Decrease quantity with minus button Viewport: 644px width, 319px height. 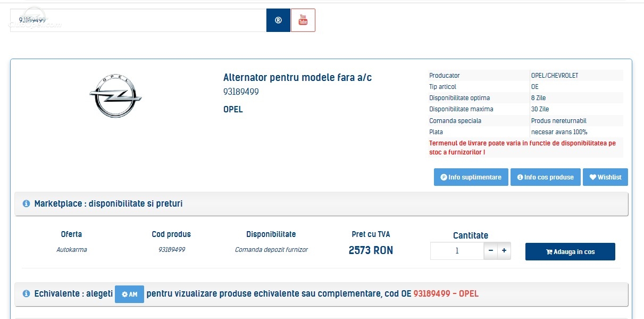tap(491, 251)
